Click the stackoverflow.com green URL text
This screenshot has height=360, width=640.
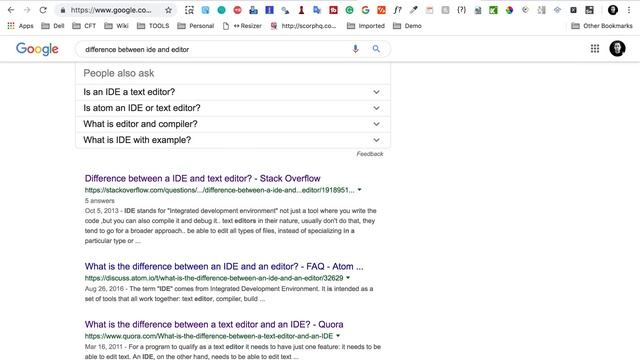[x=220, y=190]
